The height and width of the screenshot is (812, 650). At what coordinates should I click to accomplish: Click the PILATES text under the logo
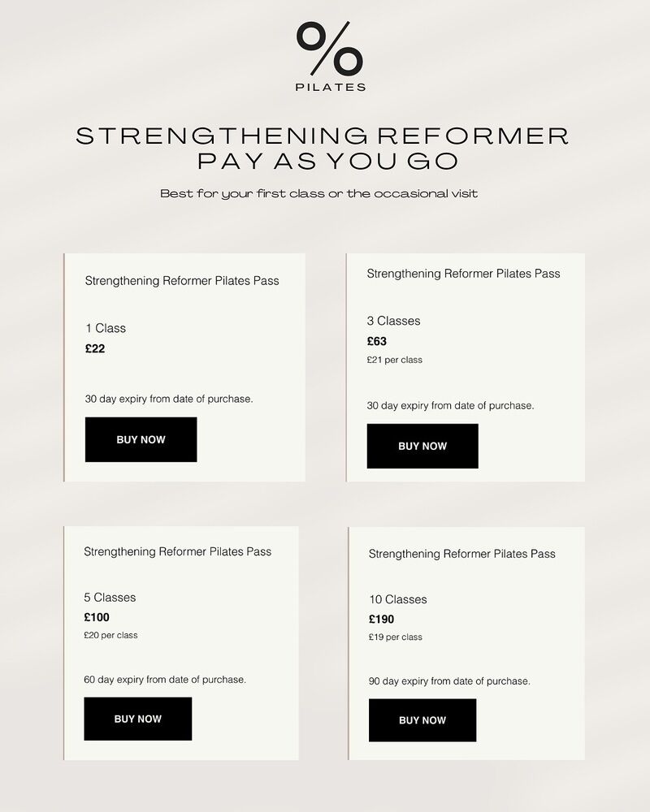329,88
